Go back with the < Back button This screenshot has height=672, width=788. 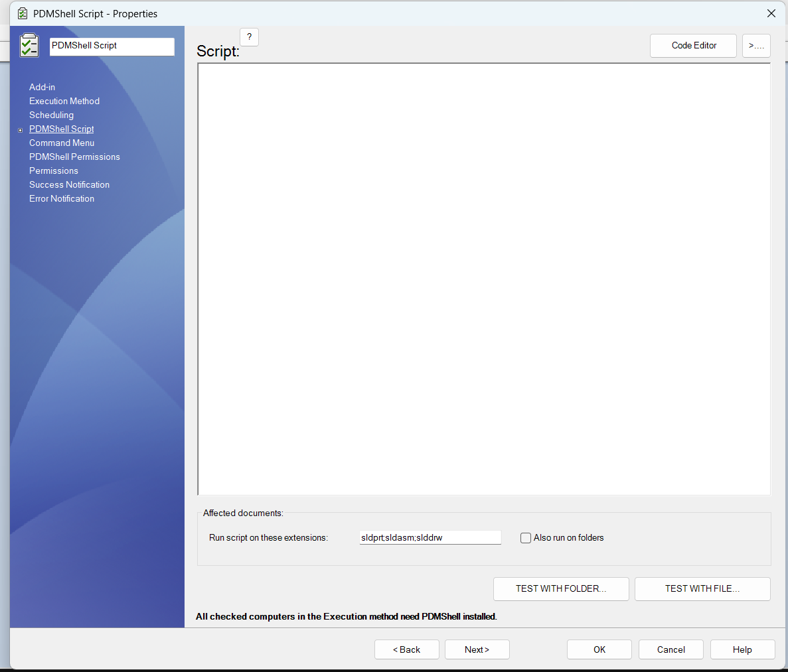click(x=406, y=649)
